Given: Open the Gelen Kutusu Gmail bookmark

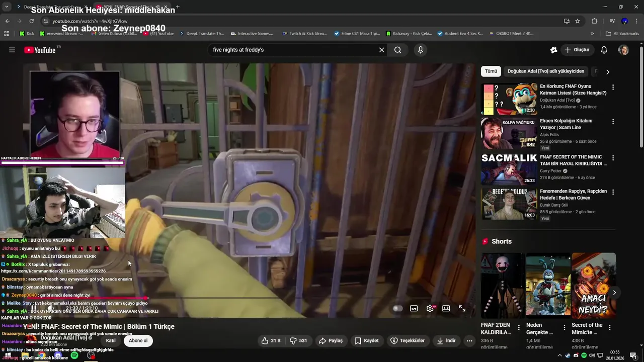Looking at the screenshot, I should coord(113,34).
